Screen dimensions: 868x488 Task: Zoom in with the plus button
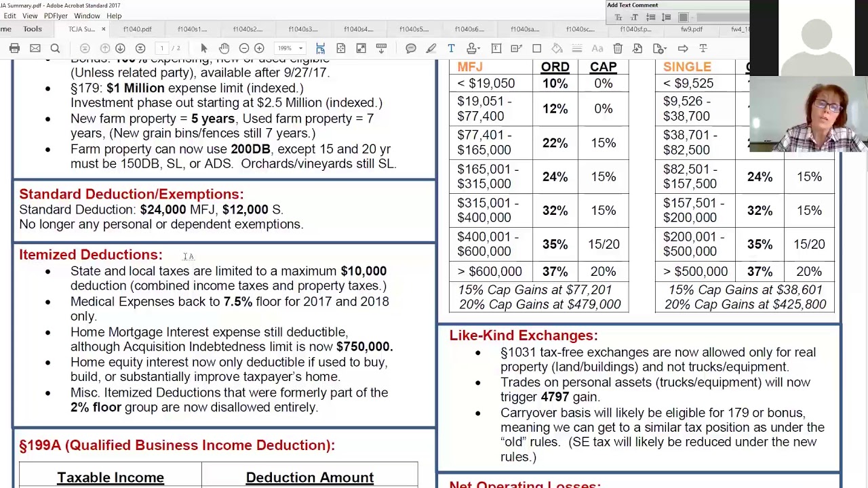tap(259, 48)
